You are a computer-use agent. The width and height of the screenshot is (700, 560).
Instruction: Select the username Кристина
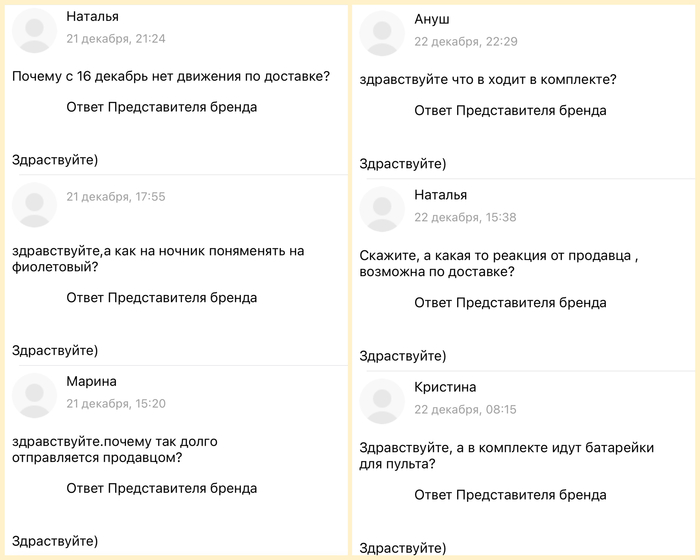445,387
